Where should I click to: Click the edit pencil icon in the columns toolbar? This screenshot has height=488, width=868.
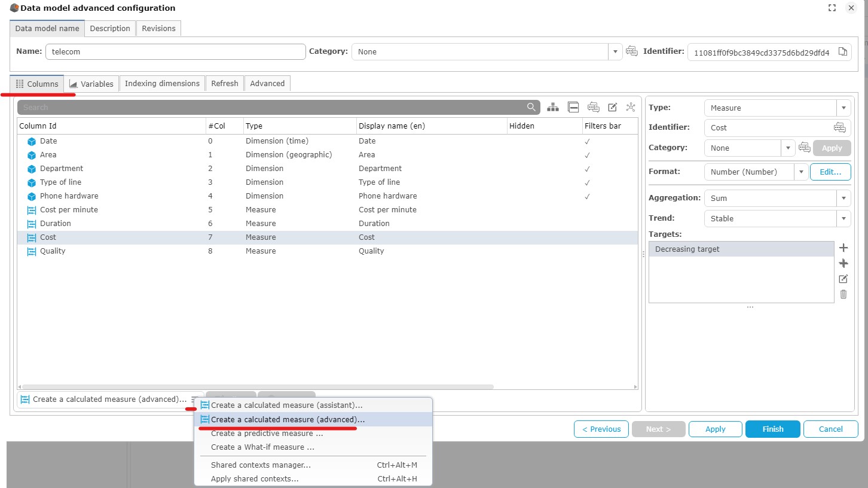612,107
